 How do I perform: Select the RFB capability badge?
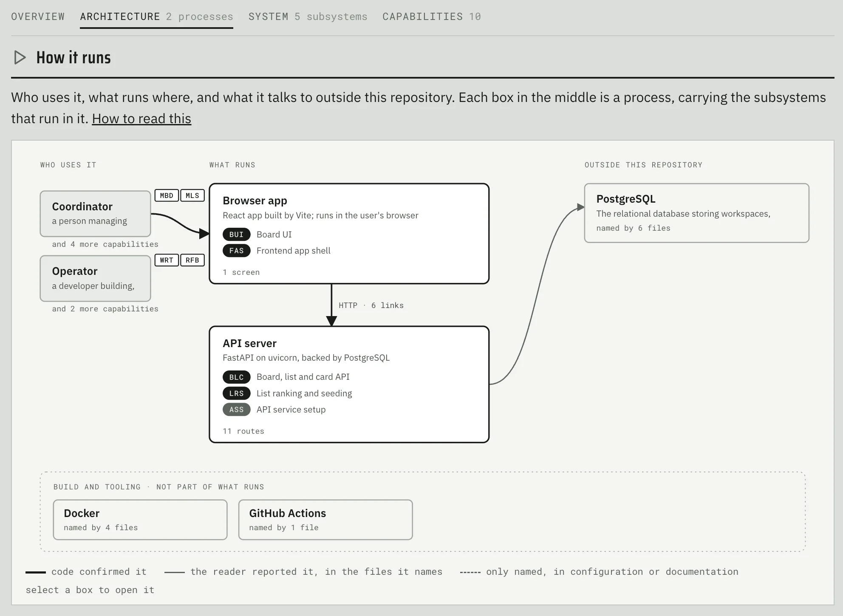(192, 260)
